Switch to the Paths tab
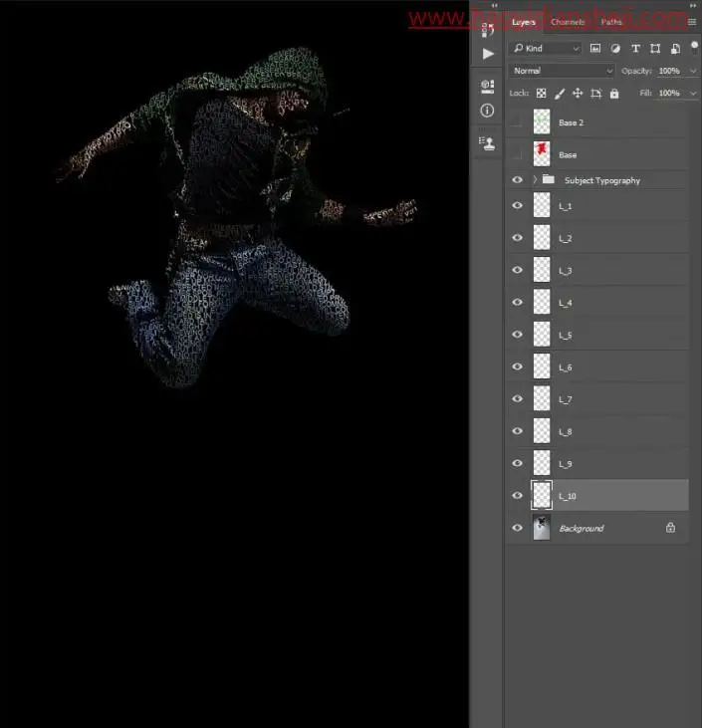 611,22
